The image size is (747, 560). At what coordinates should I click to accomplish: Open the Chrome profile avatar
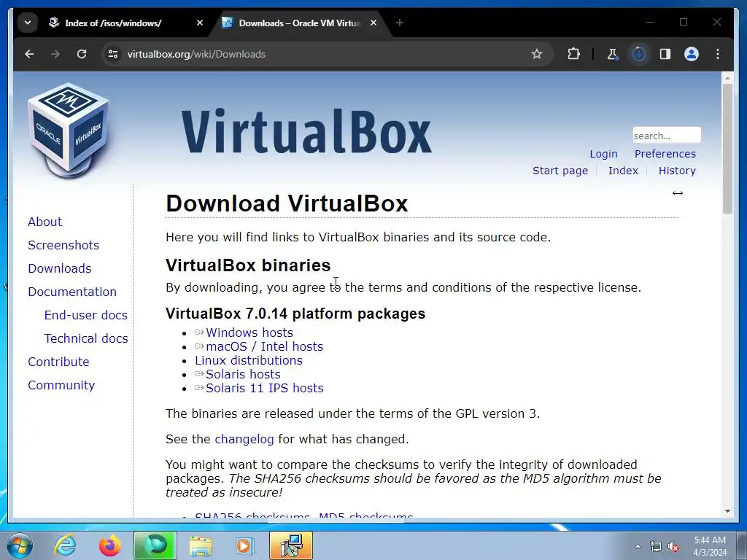692,54
